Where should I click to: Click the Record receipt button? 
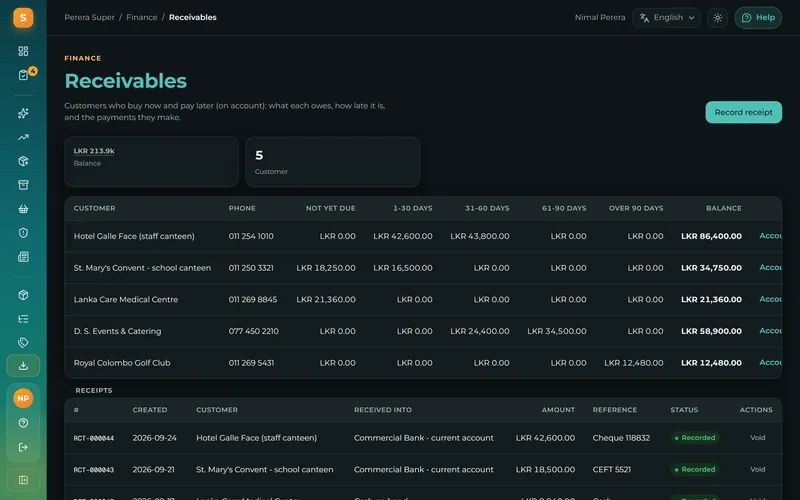pos(743,112)
